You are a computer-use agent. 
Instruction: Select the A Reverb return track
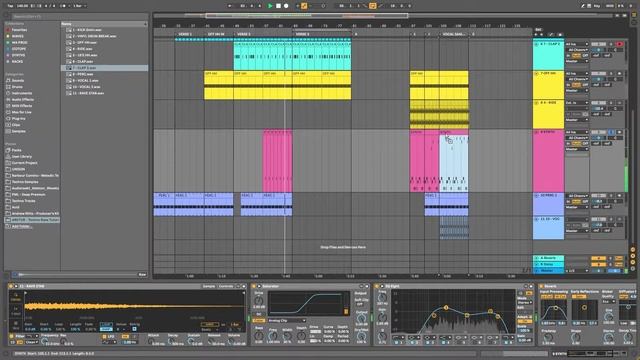point(549,258)
